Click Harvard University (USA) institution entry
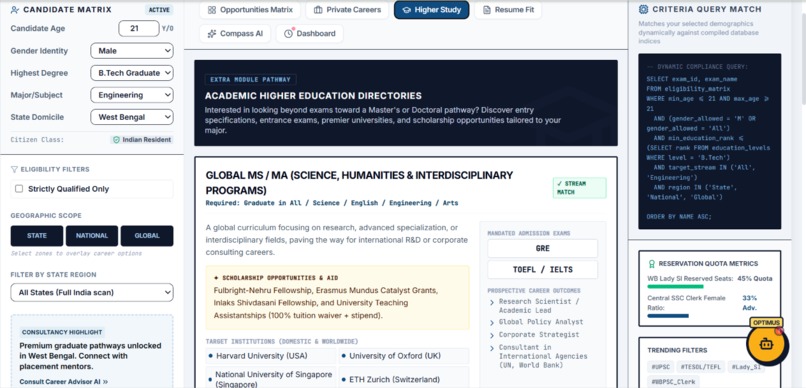The width and height of the screenshot is (806, 388). 271,356
